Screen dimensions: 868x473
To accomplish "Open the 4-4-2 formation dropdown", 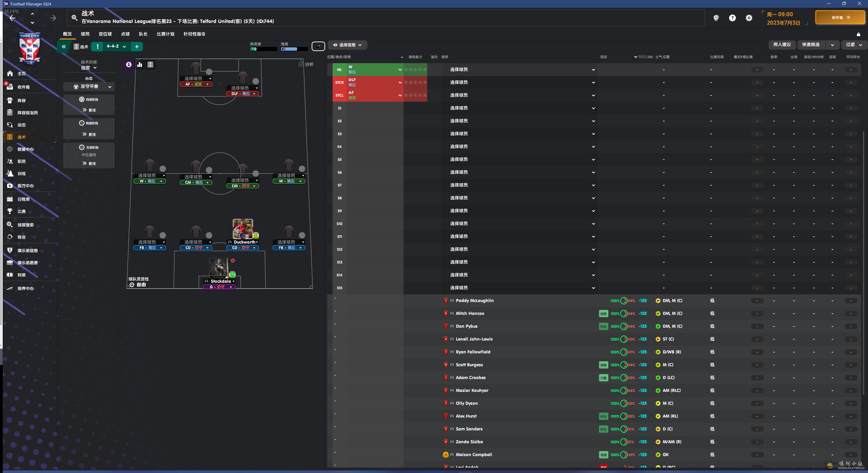I will [x=116, y=47].
